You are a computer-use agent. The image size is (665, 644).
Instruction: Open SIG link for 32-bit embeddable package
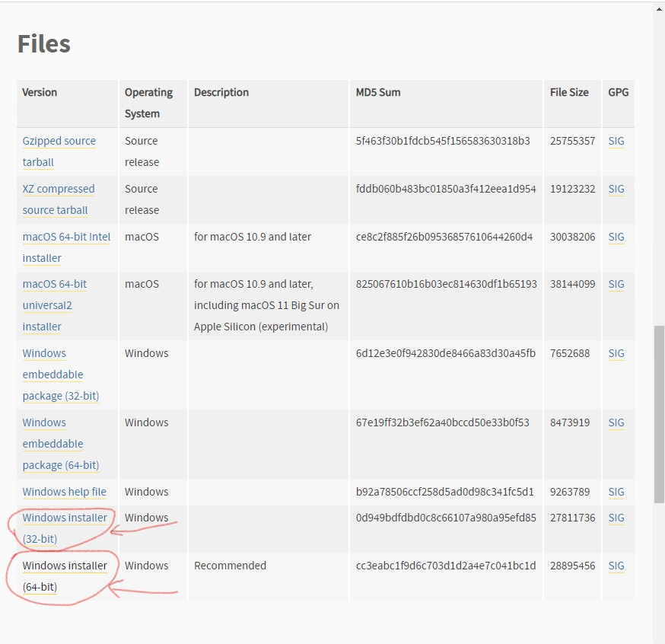616,353
